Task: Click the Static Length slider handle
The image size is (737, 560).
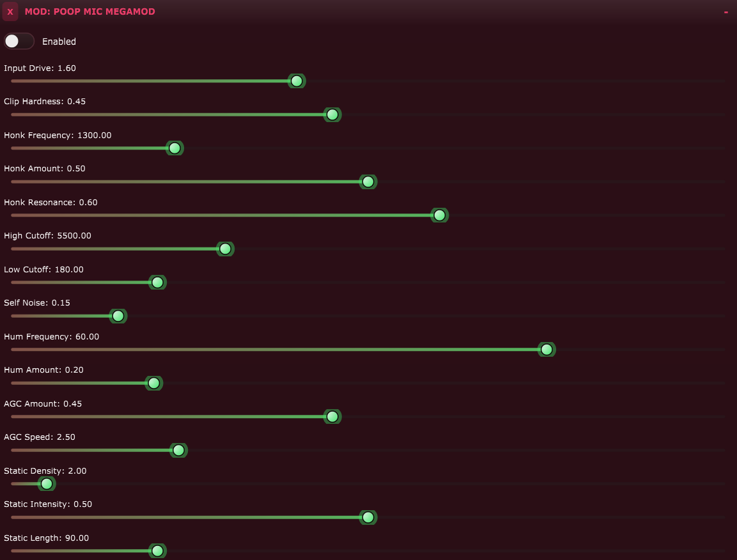Action: click(x=157, y=550)
